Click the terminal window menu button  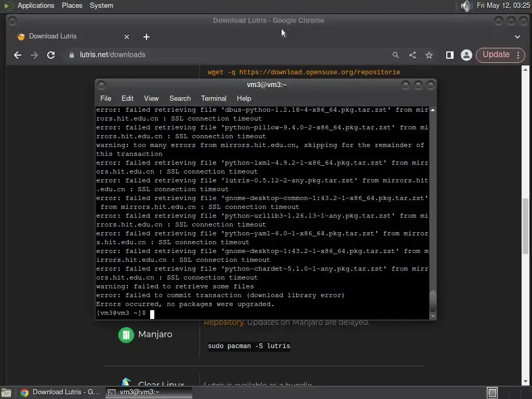101,85
